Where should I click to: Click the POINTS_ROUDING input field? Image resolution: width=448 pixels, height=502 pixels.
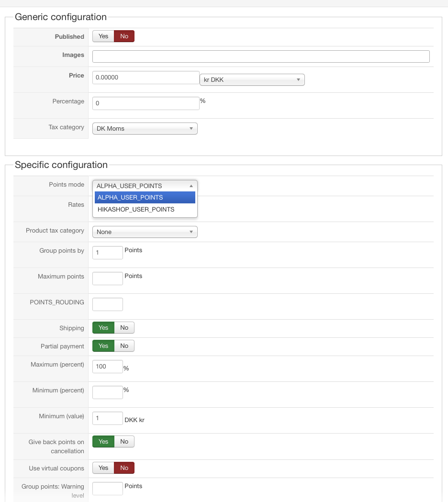coord(108,304)
